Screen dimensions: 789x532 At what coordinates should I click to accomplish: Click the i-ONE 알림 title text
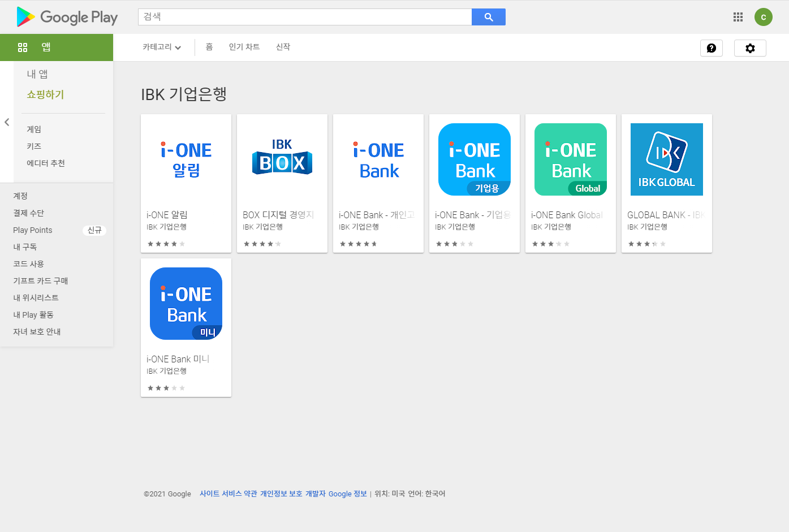coord(167,215)
